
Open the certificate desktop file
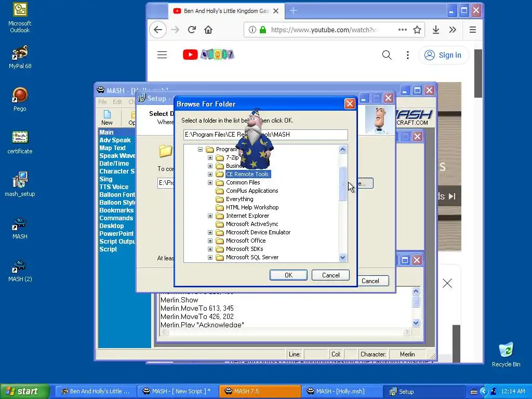pyautogui.click(x=20, y=142)
